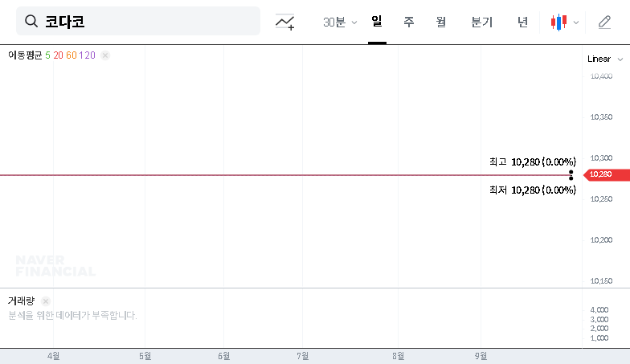Viewport: 630px width, 364px height.
Task: Remove the volume (거래량) indicator
Action: pyautogui.click(x=45, y=301)
